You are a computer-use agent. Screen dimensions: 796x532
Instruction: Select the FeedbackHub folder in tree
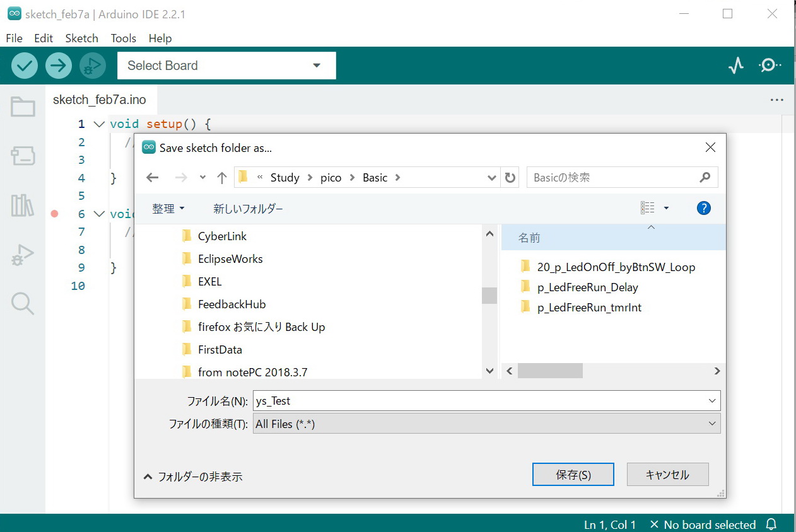click(x=223, y=304)
